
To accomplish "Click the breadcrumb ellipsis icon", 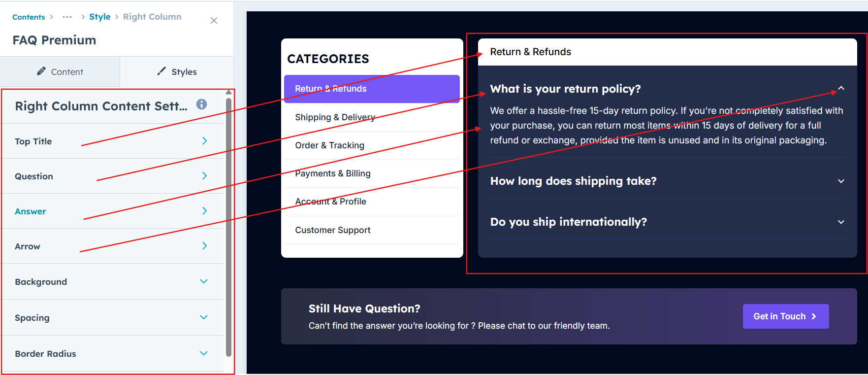I will pyautogui.click(x=67, y=17).
